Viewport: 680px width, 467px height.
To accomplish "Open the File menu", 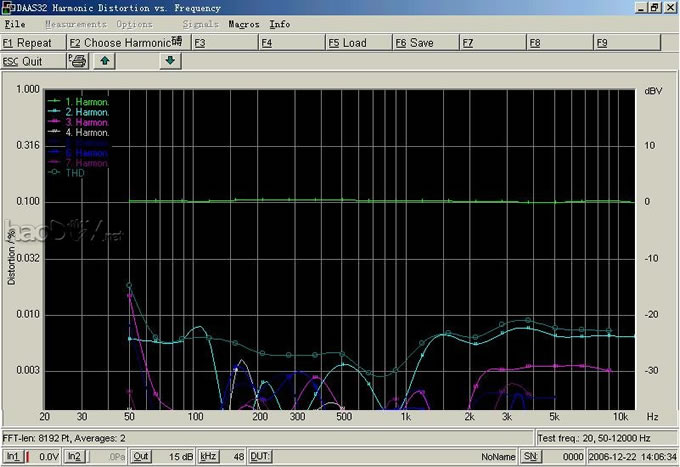I will tap(16, 24).
